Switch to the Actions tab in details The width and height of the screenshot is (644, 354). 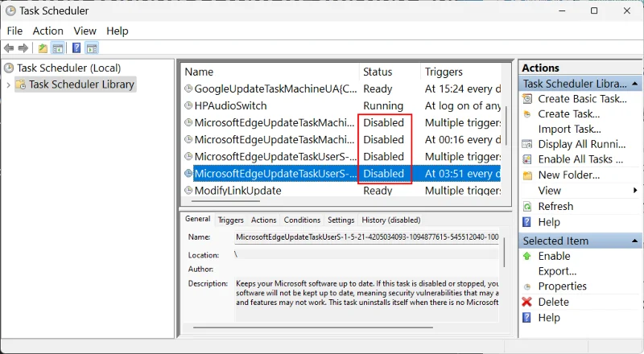tap(264, 220)
